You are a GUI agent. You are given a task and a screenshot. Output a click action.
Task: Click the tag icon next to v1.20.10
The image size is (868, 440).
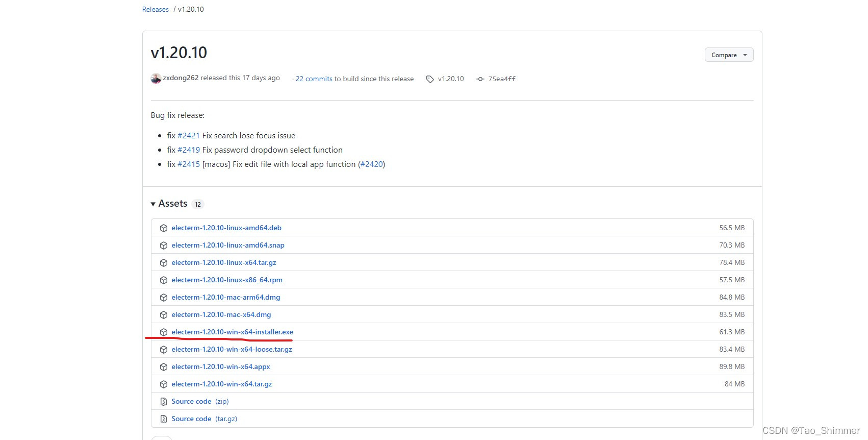point(430,79)
